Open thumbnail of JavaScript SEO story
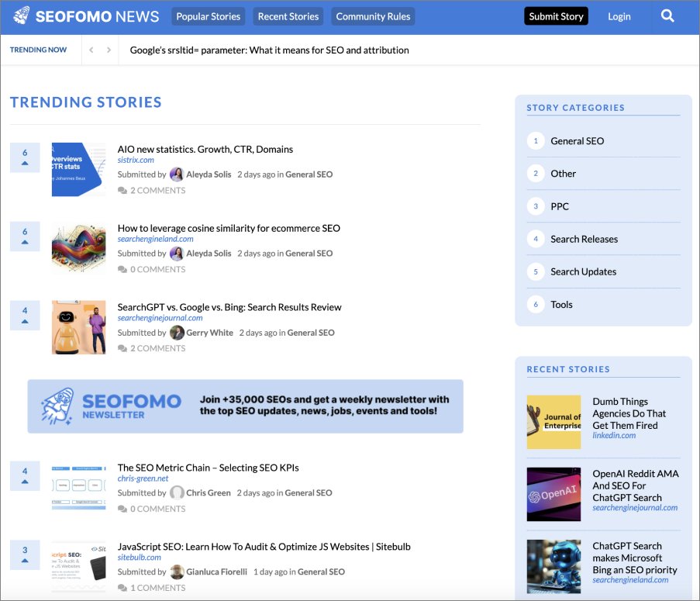This screenshot has height=601, width=700. [x=78, y=567]
